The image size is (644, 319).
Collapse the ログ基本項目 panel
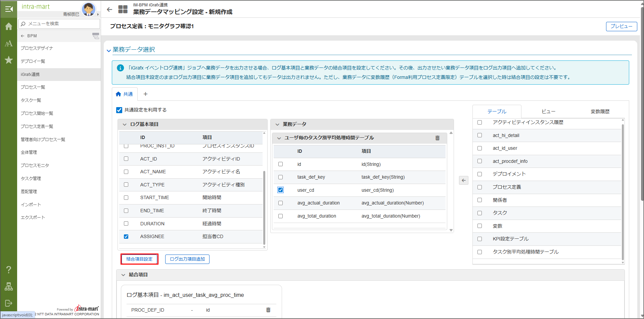125,125
